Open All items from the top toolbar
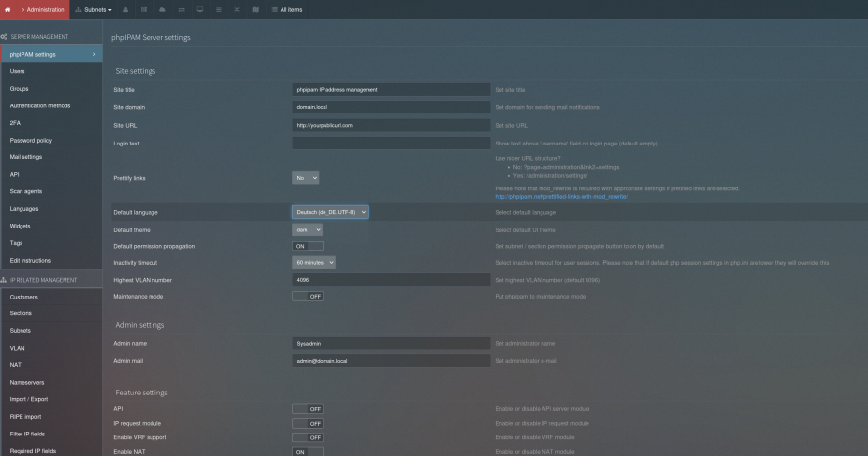The image size is (868, 456). (288, 9)
